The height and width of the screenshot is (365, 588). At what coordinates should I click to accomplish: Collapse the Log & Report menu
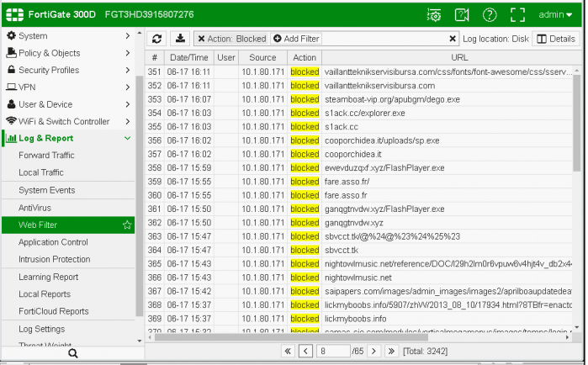pos(68,138)
